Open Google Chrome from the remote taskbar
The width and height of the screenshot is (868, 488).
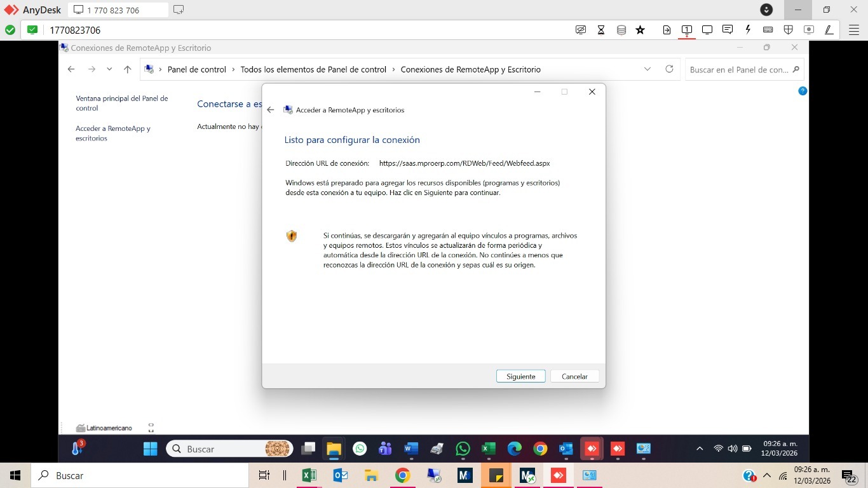pyautogui.click(x=540, y=449)
